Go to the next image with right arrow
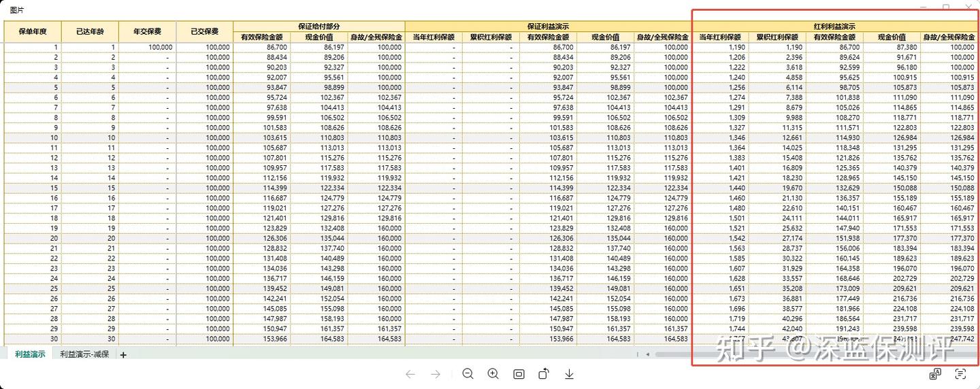980x389 pixels. pos(436,374)
